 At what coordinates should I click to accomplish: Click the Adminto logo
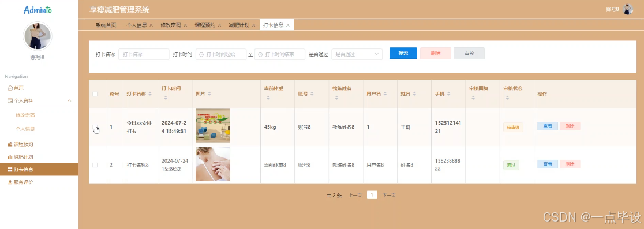tap(38, 10)
